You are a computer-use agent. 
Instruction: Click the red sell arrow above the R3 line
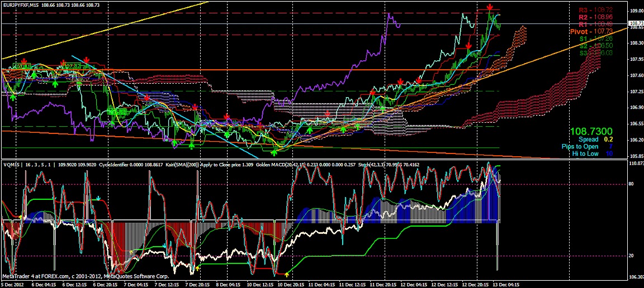click(x=490, y=7)
